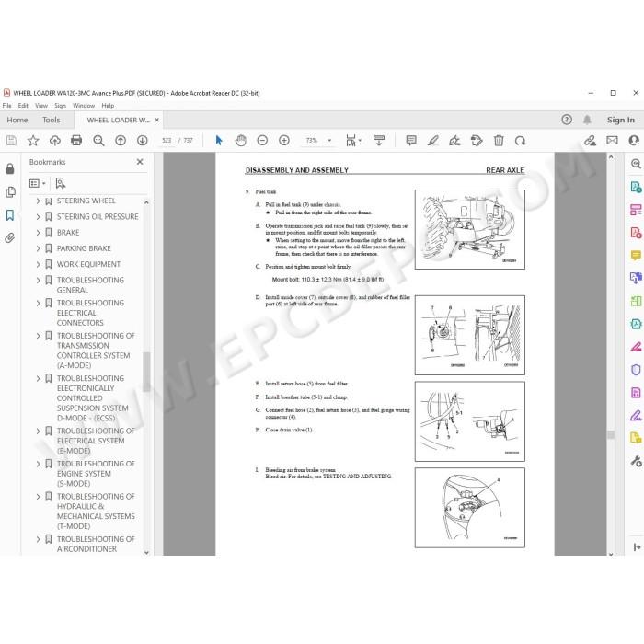
Task: Click the stamp tool icon
Action: [x=477, y=141]
